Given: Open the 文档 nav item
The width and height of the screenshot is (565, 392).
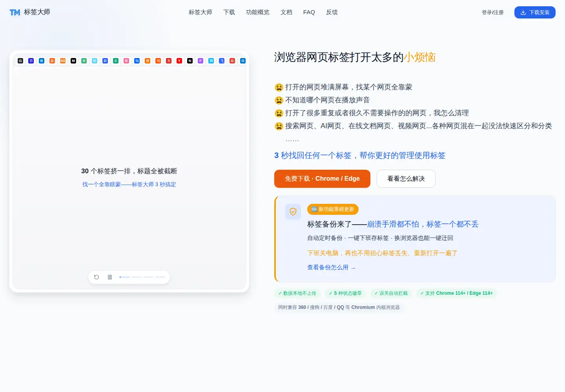Looking at the screenshot, I should click(x=286, y=12).
